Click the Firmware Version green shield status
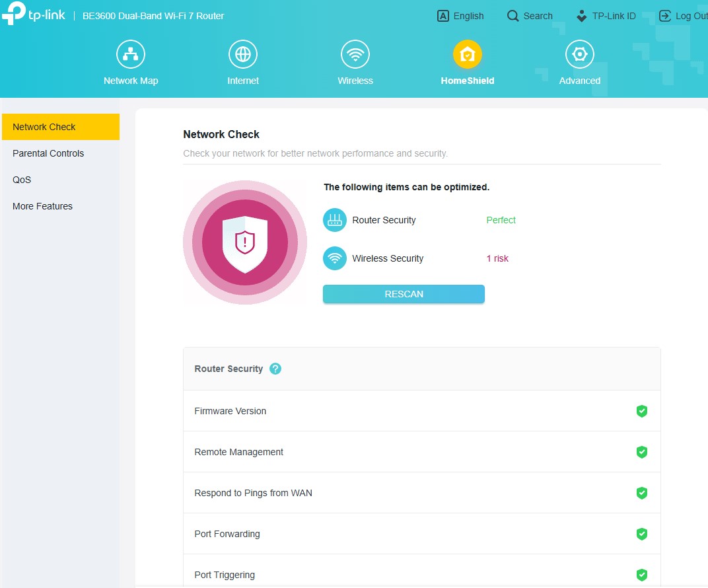708x588 pixels. (x=641, y=411)
